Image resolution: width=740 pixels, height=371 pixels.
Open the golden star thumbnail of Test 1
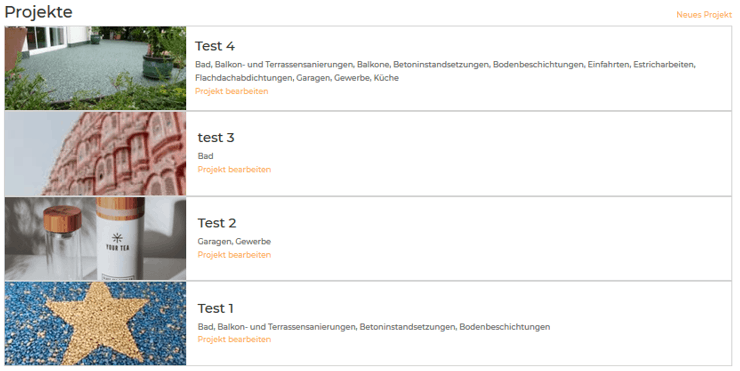tap(95, 323)
